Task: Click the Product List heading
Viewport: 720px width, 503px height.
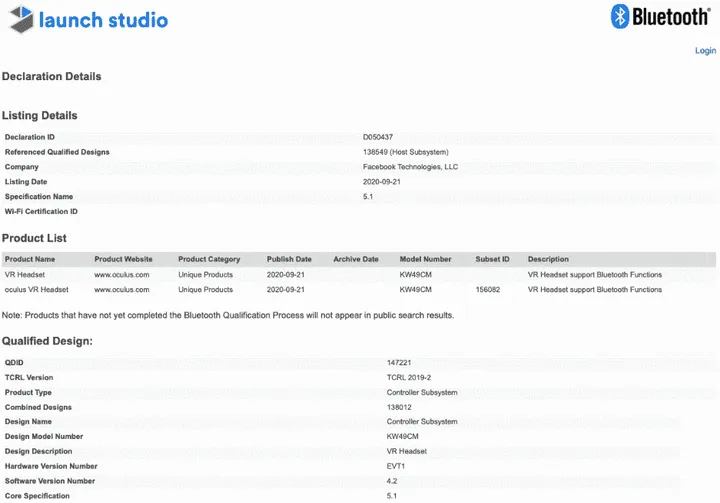Action: pos(34,238)
